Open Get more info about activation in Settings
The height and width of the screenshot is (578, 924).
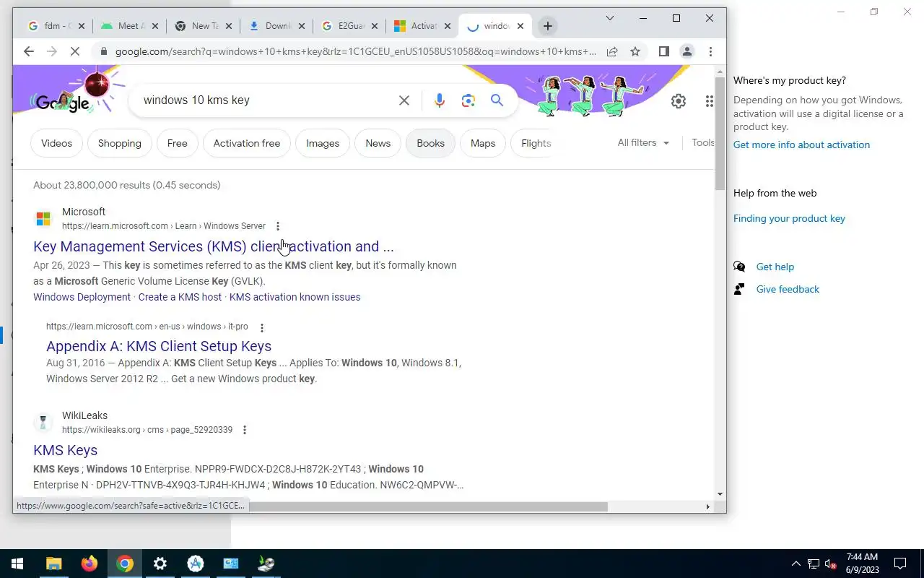801,144
